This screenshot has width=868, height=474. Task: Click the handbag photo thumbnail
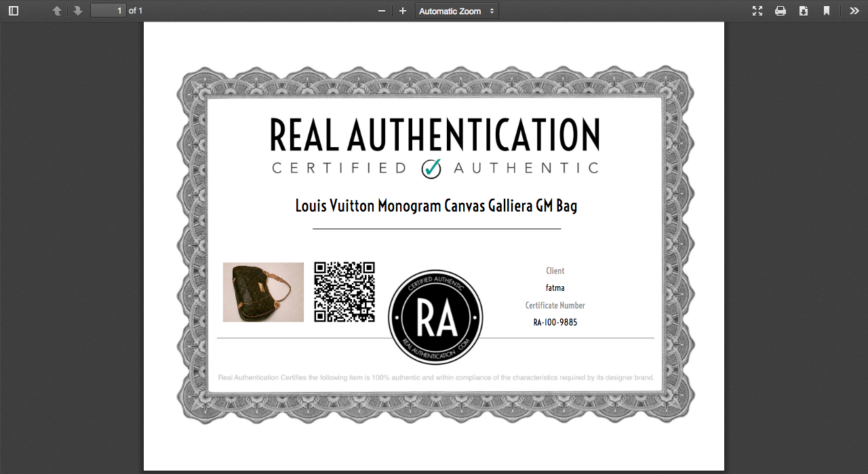(263, 292)
